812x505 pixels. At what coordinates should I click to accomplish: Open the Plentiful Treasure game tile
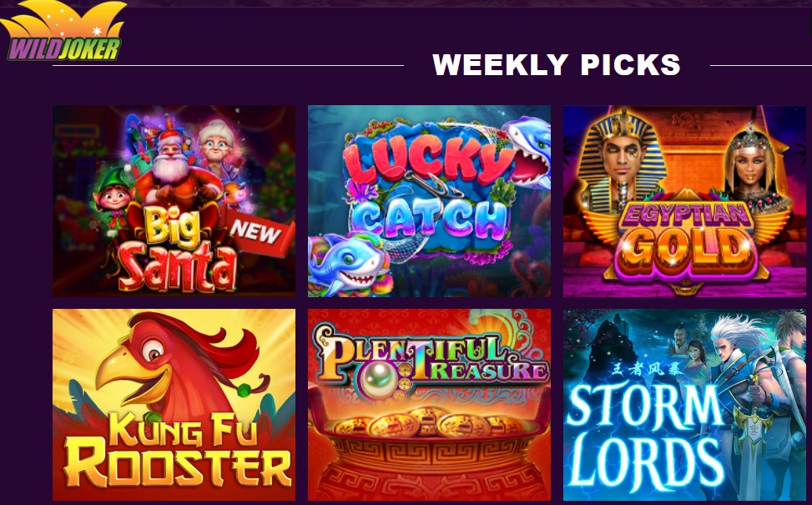pos(429,405)
